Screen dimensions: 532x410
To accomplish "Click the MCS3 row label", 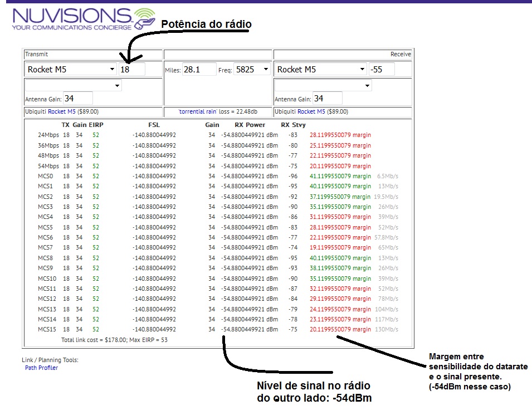I will [x=46, y=207].
